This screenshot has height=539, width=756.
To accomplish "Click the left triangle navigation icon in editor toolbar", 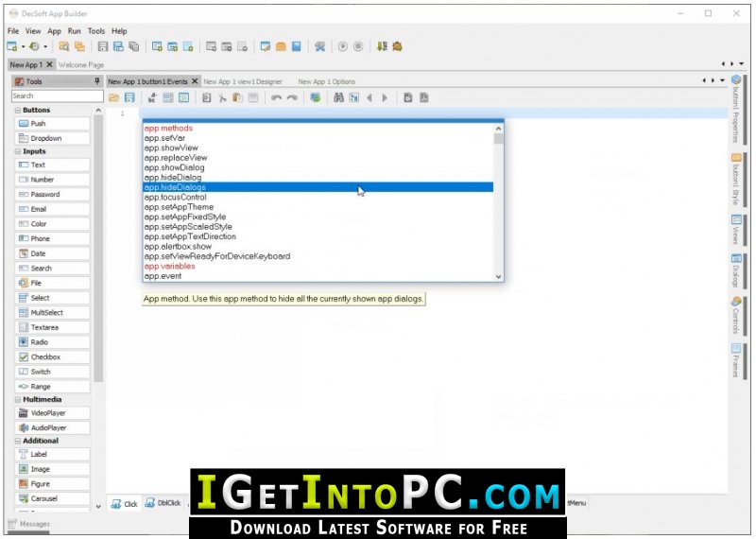I will coord(369,98).
